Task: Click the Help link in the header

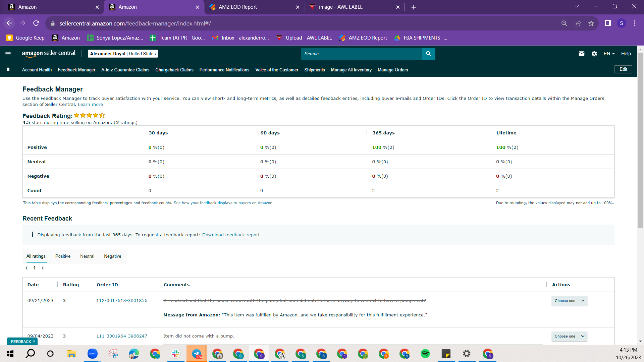Action: [626, 54]
